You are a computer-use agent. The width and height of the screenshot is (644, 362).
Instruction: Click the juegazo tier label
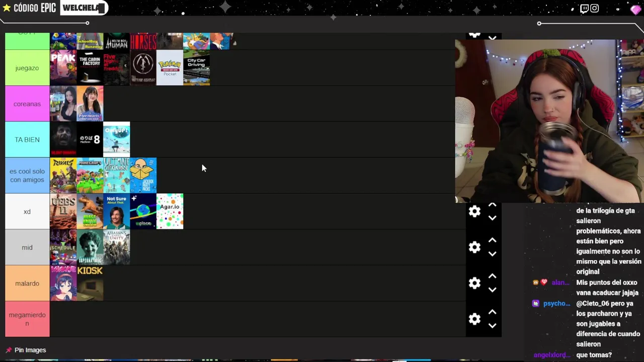tap(27, 68)
